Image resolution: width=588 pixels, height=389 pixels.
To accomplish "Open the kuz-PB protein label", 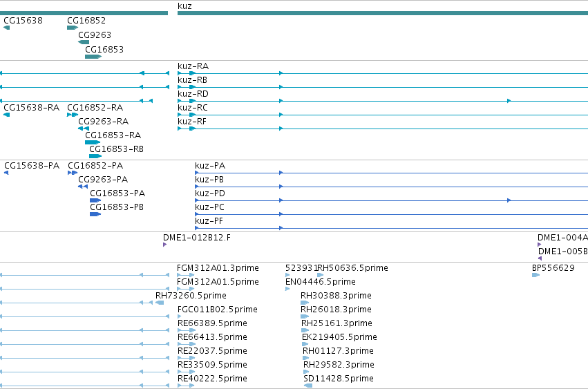I will 209,180.
